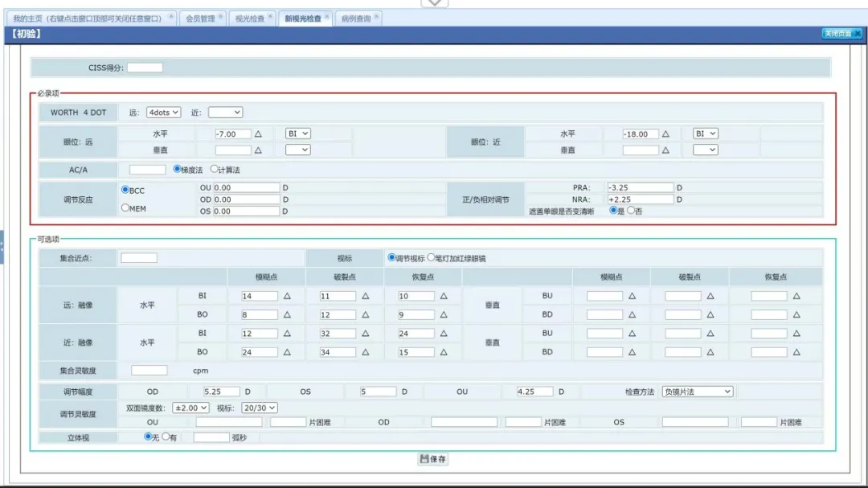Click the 远 垂直 BU 模糊点 field
Viewport: 868px width, 488px height.
point(605,297)
